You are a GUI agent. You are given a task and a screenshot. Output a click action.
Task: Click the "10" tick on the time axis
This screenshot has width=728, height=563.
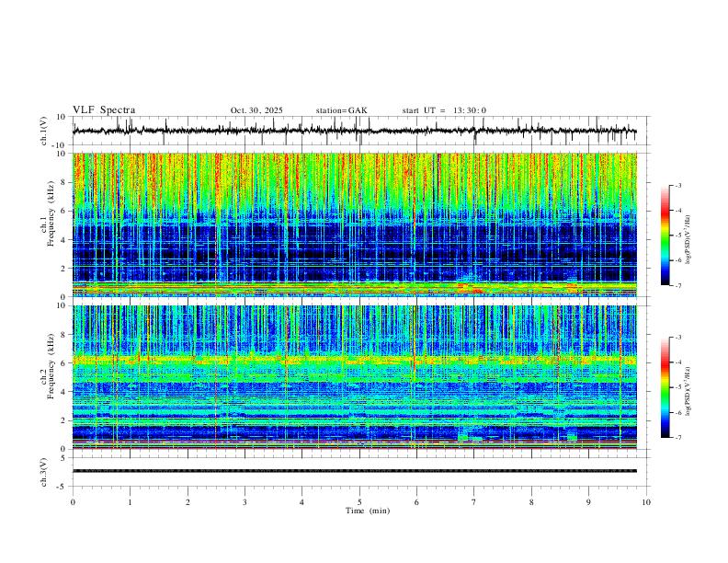[x=646, y=502]
